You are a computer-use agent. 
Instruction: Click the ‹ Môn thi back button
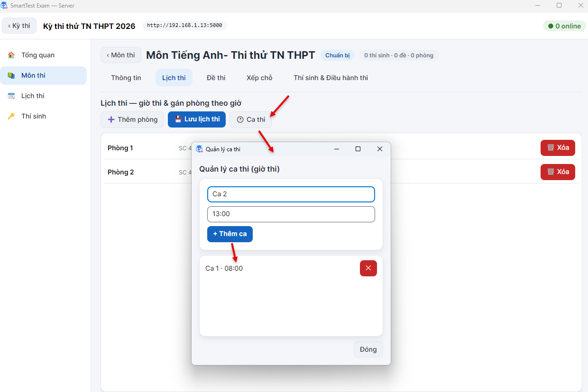tap(121, 55)
